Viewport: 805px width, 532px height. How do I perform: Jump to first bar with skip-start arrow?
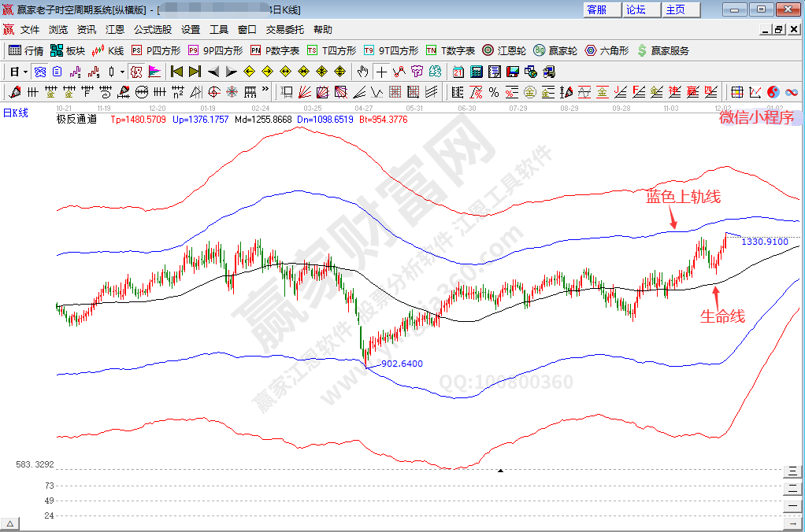pos(176,72)
